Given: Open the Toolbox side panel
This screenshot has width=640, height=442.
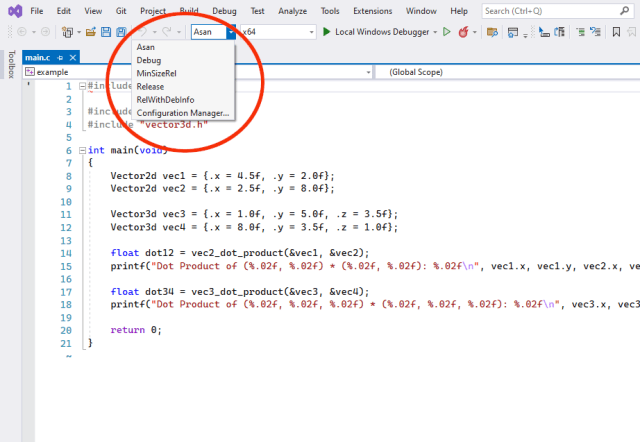Looking at the screenshot, I should point(11,64).
